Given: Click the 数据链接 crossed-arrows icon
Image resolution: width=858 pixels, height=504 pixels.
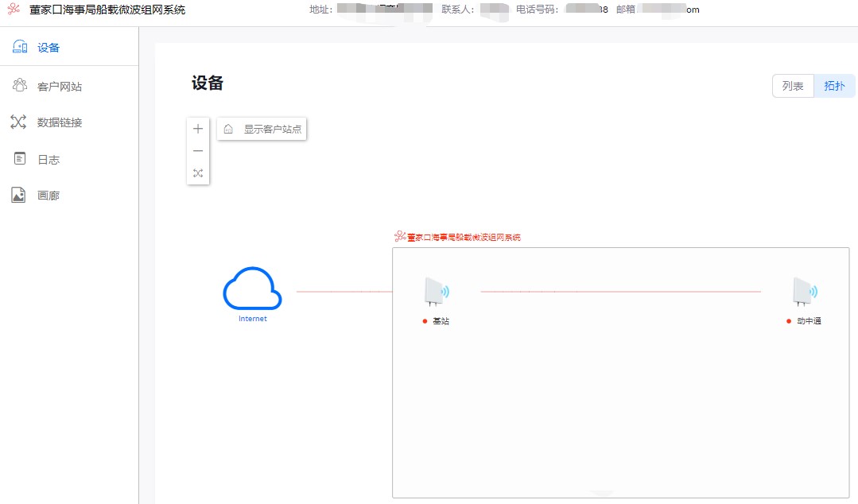Looking at the screenshot, I should (20, 122).
